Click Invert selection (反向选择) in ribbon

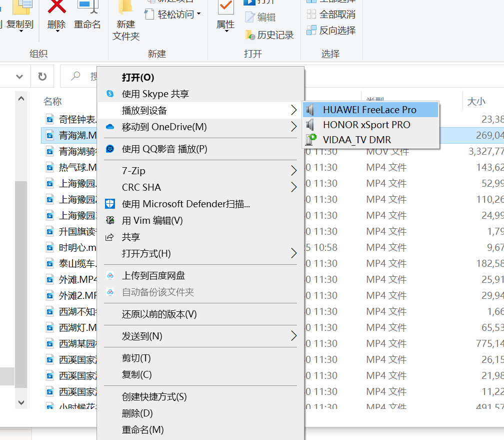point(331,30)
